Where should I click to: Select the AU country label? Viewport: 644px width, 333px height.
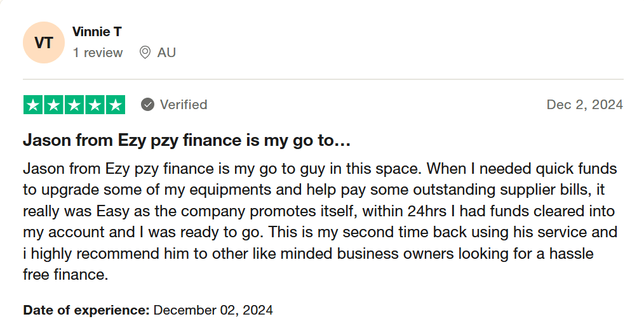coord(167,53)
